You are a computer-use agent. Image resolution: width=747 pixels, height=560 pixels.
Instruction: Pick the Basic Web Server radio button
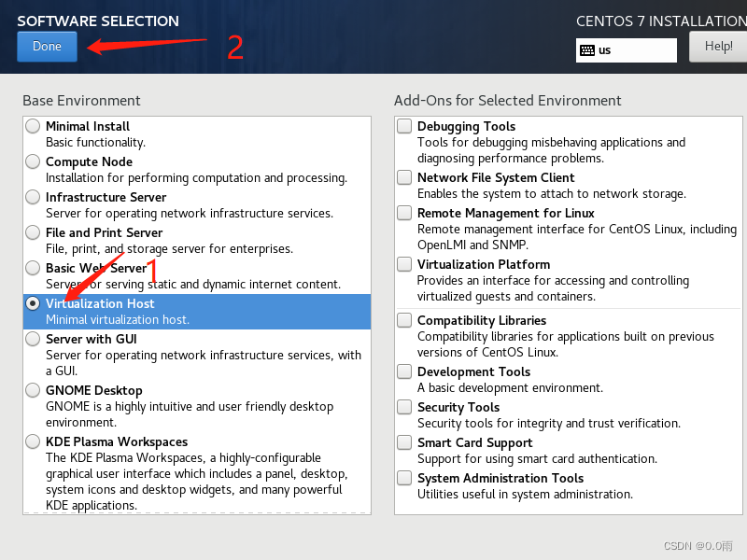pyautogui.click(x=33, y=268)
